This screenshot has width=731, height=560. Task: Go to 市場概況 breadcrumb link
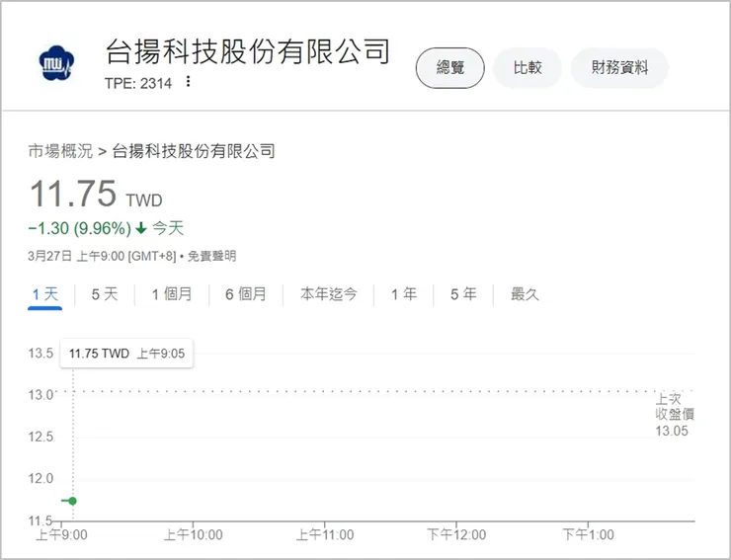[x=60, y=151]
